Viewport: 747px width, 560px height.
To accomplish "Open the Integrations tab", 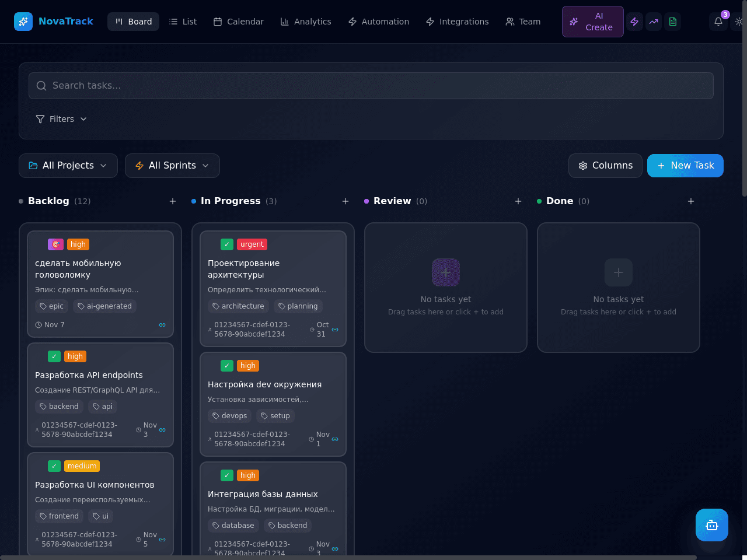I will click(x=457, y=22).
